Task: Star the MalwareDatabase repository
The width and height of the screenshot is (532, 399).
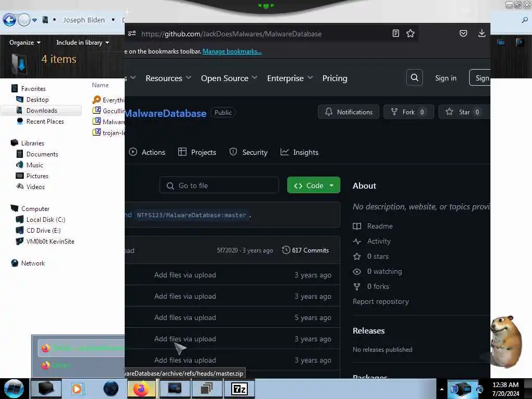Action: (464, 112)
